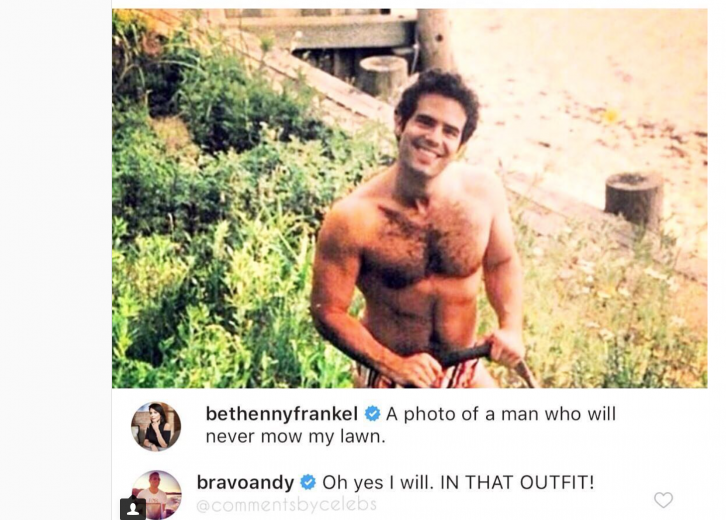Click the lone wooden stump on the sand
This screenshot has width=726, height=520.
pyautogui.click(x=634, y=198)
